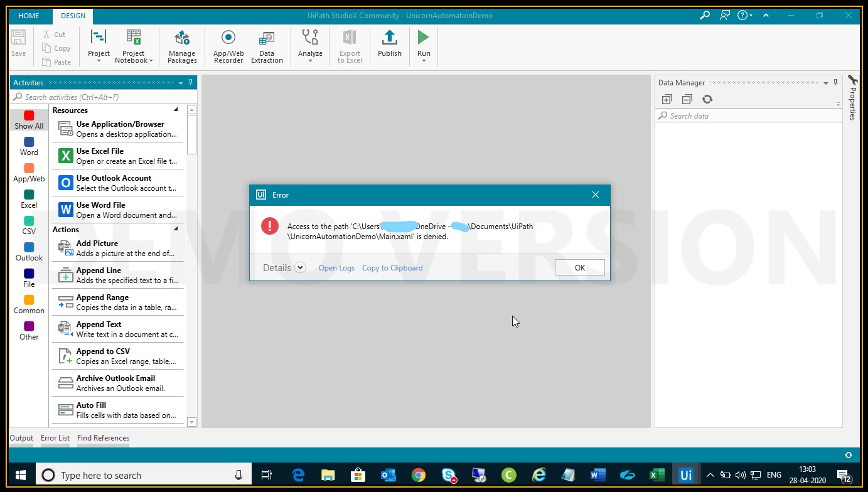868x492 pixels.
Task: Click the green Run button
Action: (424, 38)
